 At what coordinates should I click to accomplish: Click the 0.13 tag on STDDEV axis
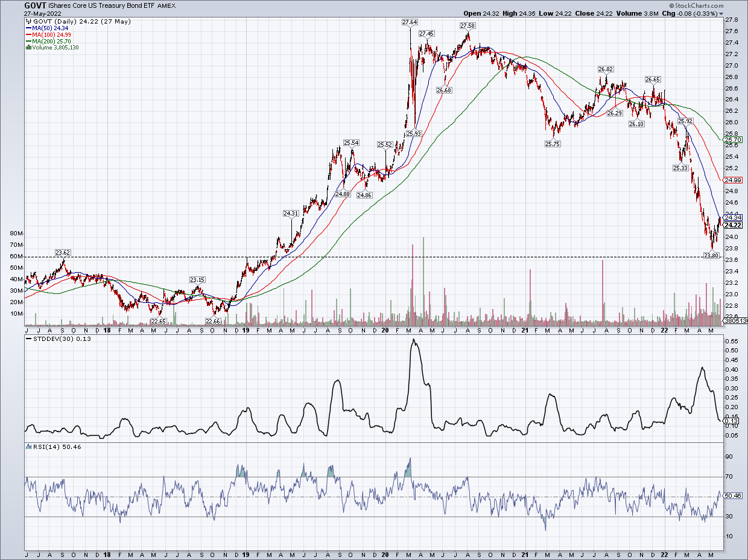click(732, 421)
